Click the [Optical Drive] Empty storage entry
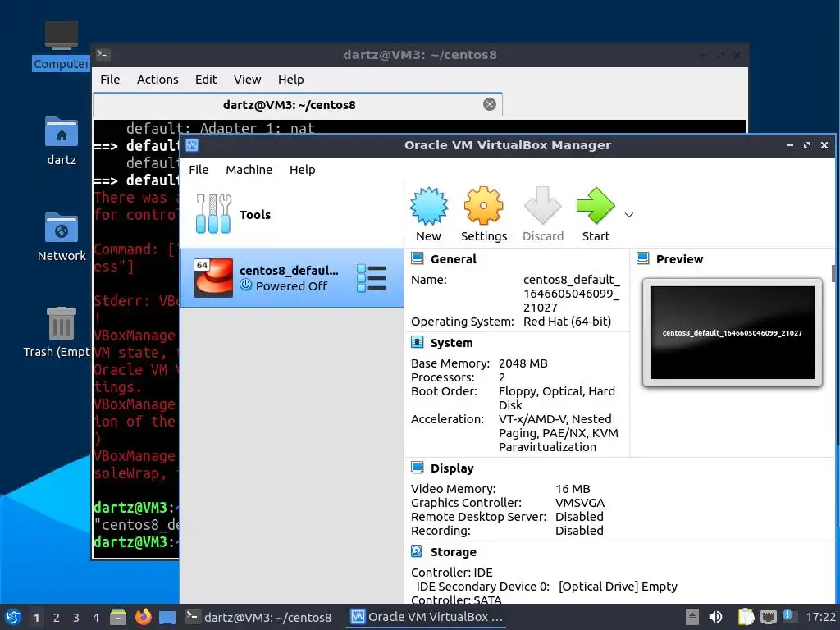The width and height of the screenshot is (840, 630). coord(618,587)
